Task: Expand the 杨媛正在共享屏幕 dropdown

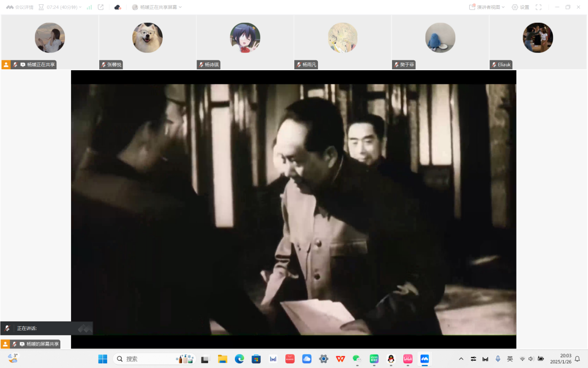Action: (158, 7)
